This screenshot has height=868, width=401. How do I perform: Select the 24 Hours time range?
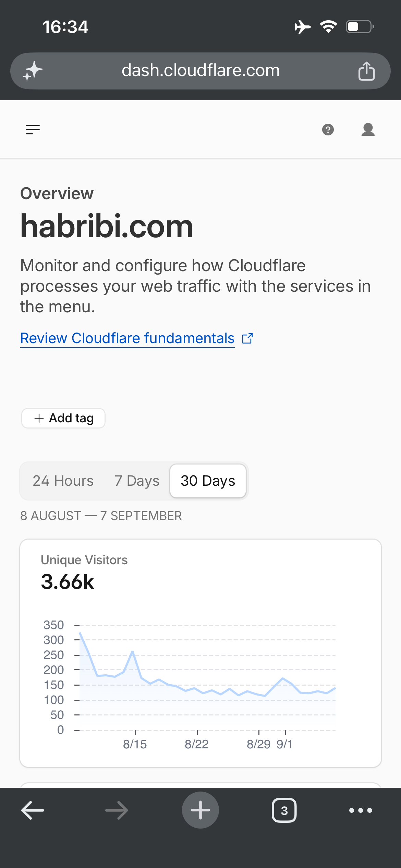(63, 481)
